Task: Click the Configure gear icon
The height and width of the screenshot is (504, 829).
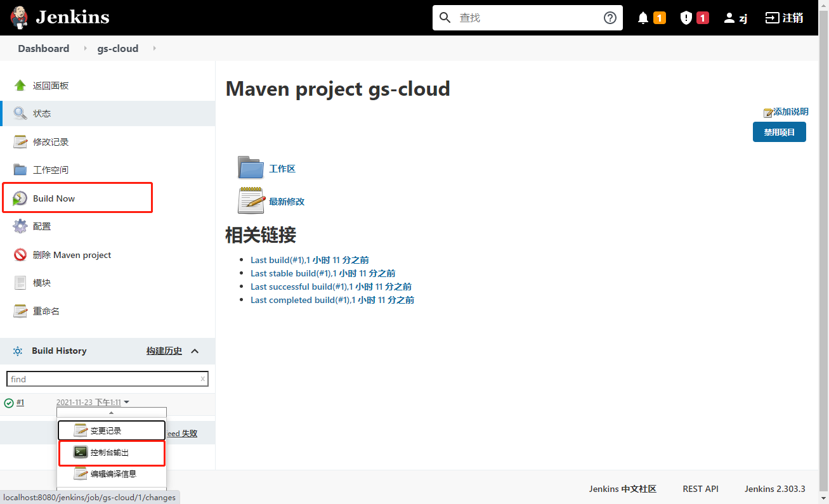Action: [x=20, y=226]
